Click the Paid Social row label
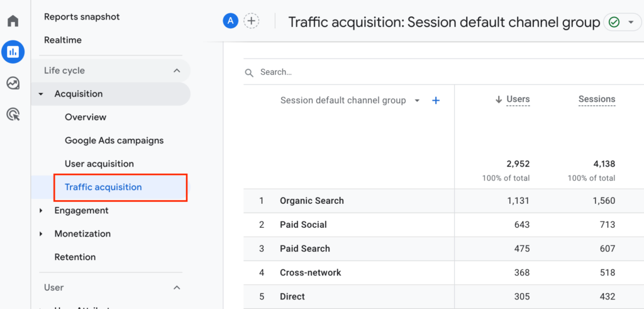644x309 pixels. pyautogui.click(x=304, y=225)
